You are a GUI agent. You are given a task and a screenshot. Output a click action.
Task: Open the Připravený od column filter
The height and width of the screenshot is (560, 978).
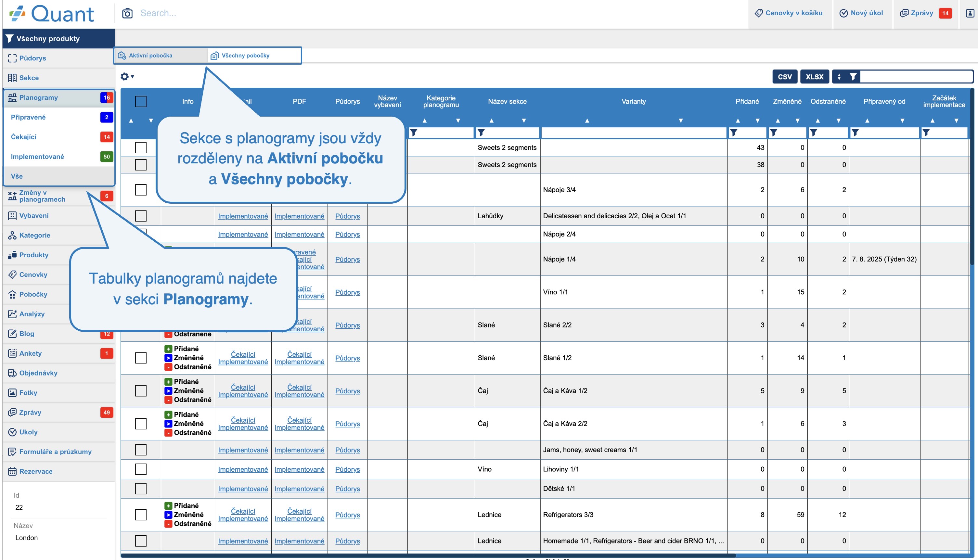[x=855, y=133]
